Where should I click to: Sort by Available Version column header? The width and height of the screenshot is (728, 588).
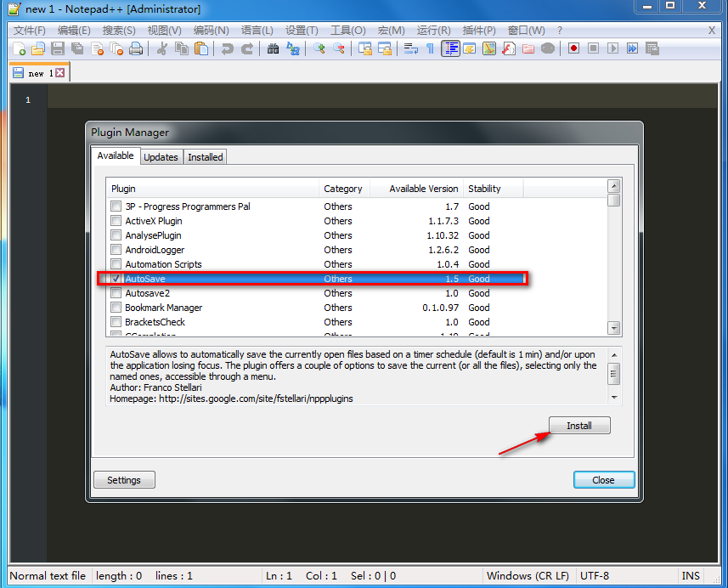click(x=416, y=189)
